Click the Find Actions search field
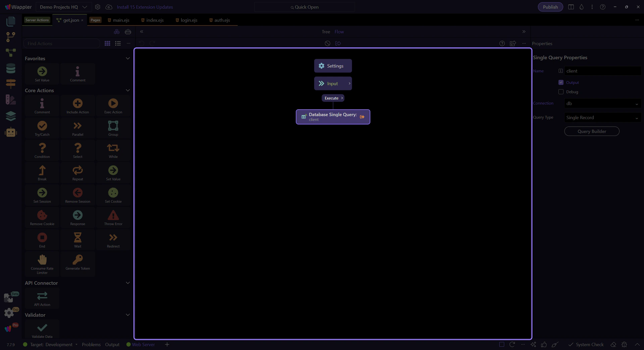The image size is (644, 350). (62, 44)
